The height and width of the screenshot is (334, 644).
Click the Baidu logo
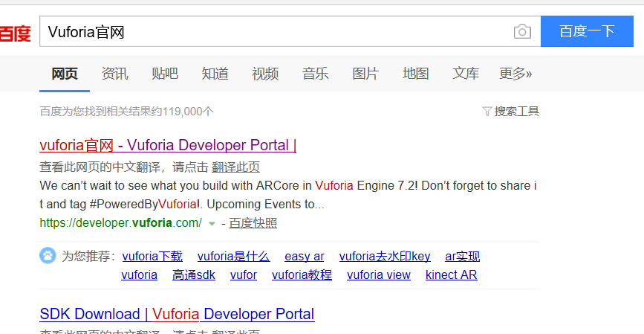tap(15, 33)
